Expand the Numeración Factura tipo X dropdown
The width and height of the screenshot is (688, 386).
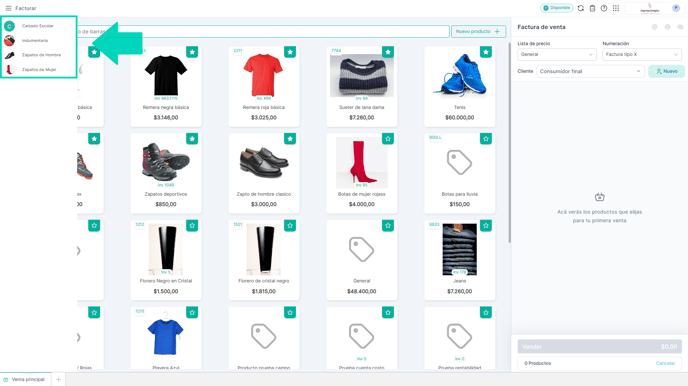click(641, 54)
